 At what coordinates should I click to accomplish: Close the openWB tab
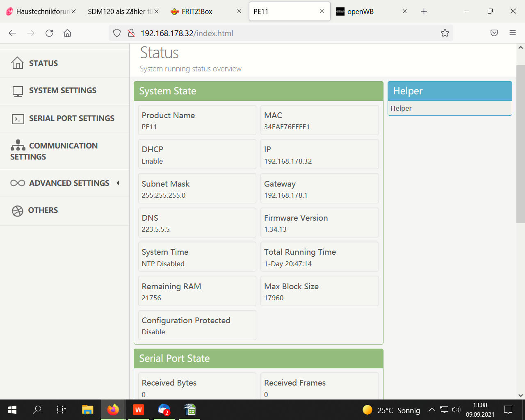405,11
